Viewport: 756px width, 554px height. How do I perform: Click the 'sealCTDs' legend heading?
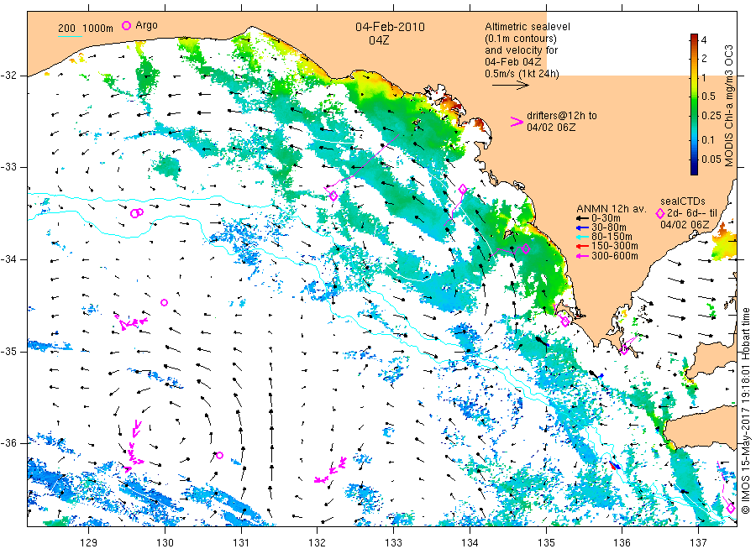click(683, 201)
